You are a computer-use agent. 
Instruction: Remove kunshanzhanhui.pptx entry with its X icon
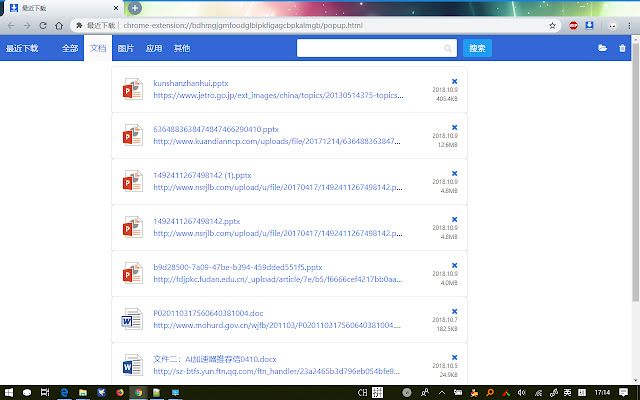[x=455, y=81]
